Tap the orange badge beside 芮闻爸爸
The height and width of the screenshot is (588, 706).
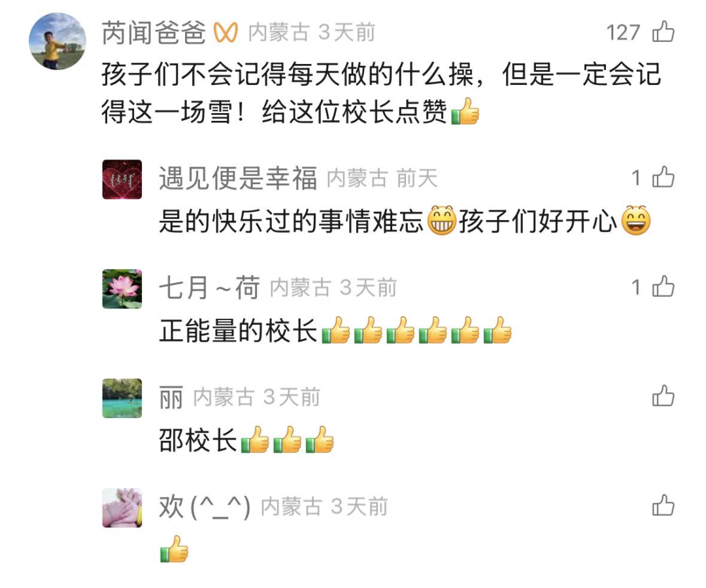225,33
